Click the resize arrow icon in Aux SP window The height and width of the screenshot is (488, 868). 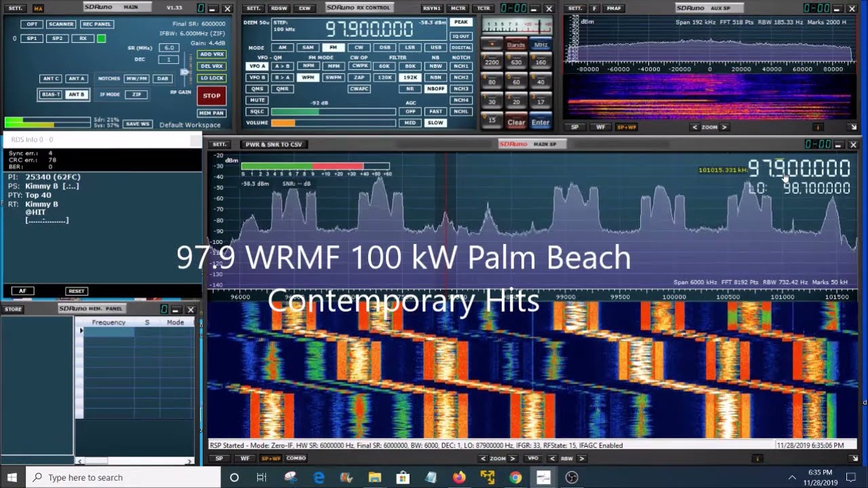point(853,127)
